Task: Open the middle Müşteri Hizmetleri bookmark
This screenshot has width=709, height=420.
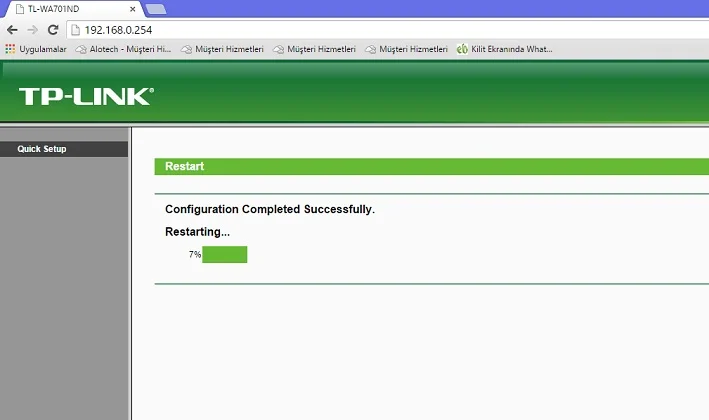Action: [x=313, y=48]
